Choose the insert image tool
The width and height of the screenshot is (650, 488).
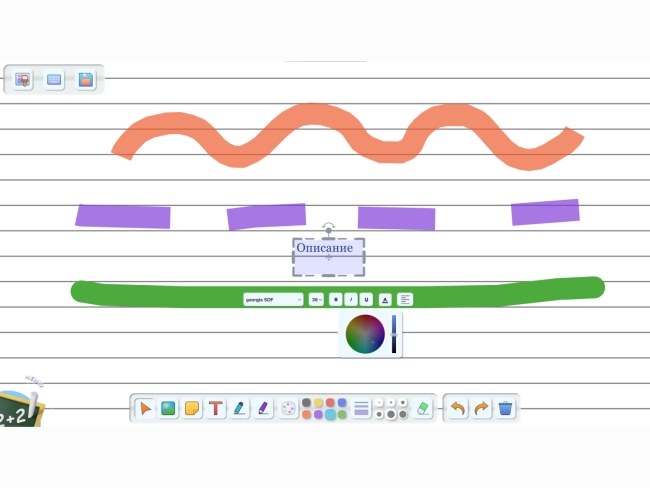pos(168,409)
